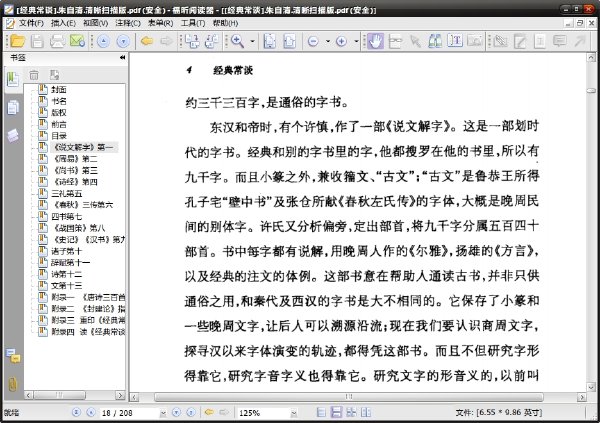Viewport: 600px width, 423px height.
Task: Toggle single page layout in status bar
Action: pos(321,412)
